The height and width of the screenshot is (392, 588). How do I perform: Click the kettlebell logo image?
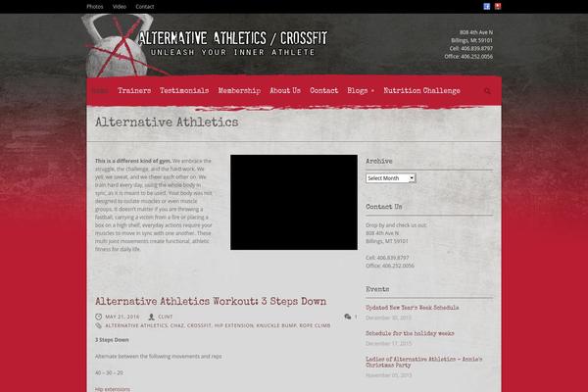(x=118, y=46)
